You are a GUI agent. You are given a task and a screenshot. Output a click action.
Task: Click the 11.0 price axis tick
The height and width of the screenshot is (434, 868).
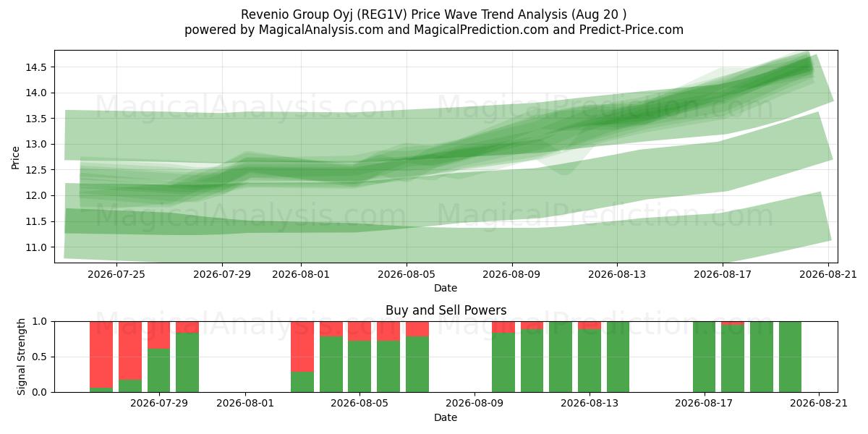[37, 247]
